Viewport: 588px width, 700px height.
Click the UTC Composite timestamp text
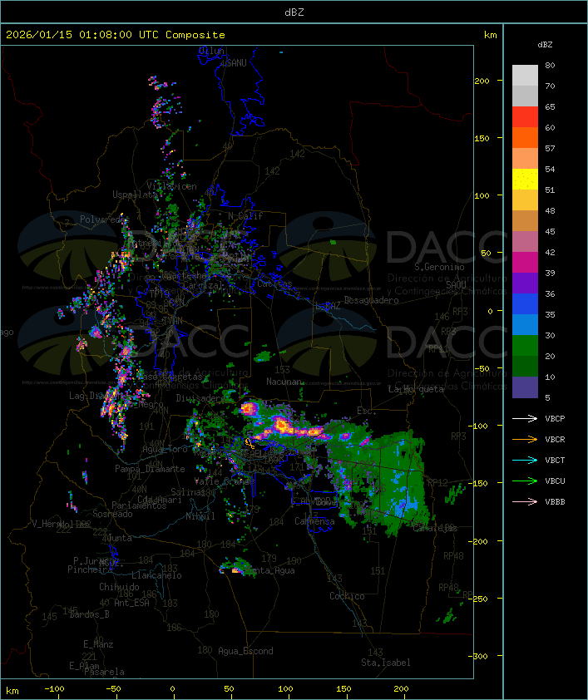click(115, 35)
